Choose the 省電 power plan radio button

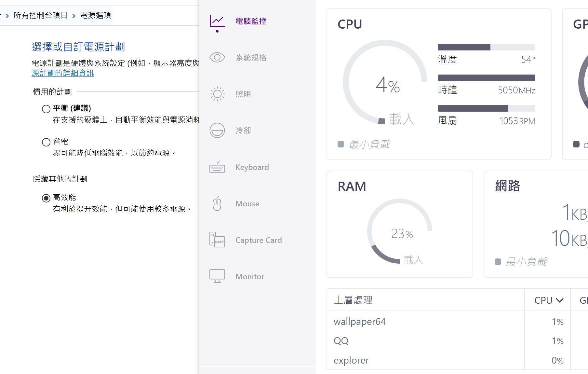click(46, 142)
